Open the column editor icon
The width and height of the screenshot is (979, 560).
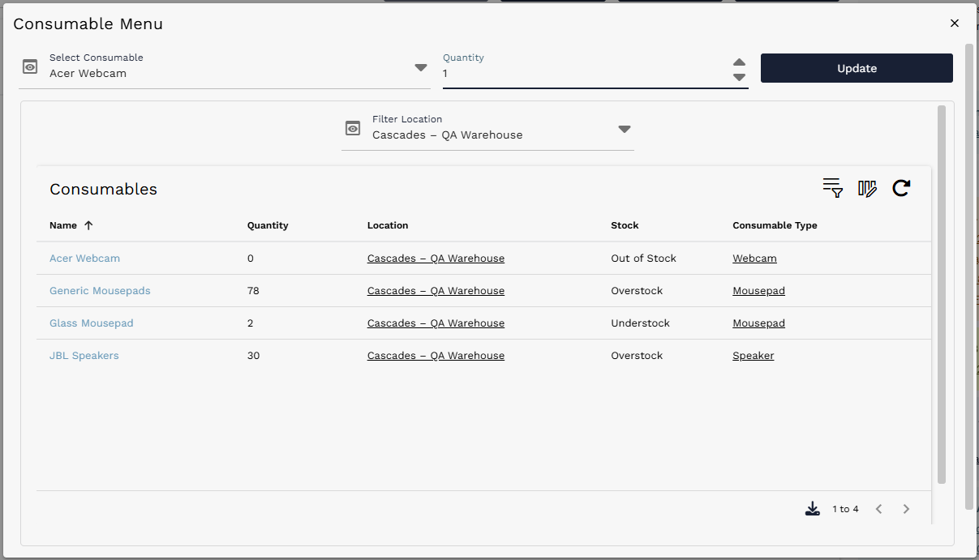[x=867, y=188]
